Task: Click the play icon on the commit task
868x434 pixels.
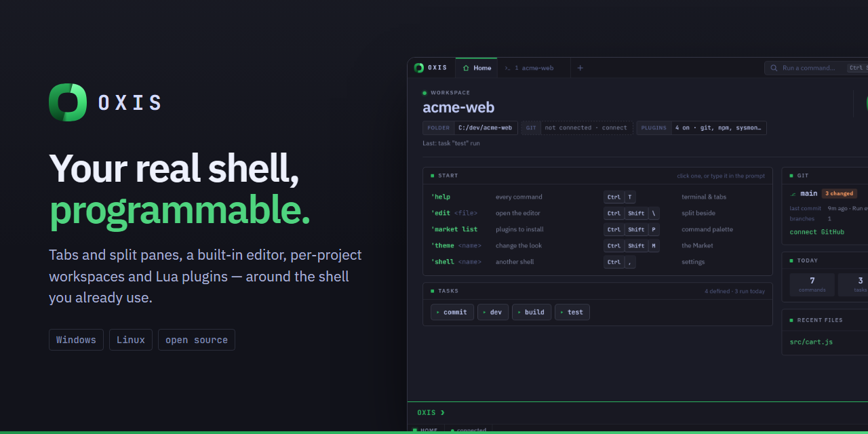Action: [438, 312]
